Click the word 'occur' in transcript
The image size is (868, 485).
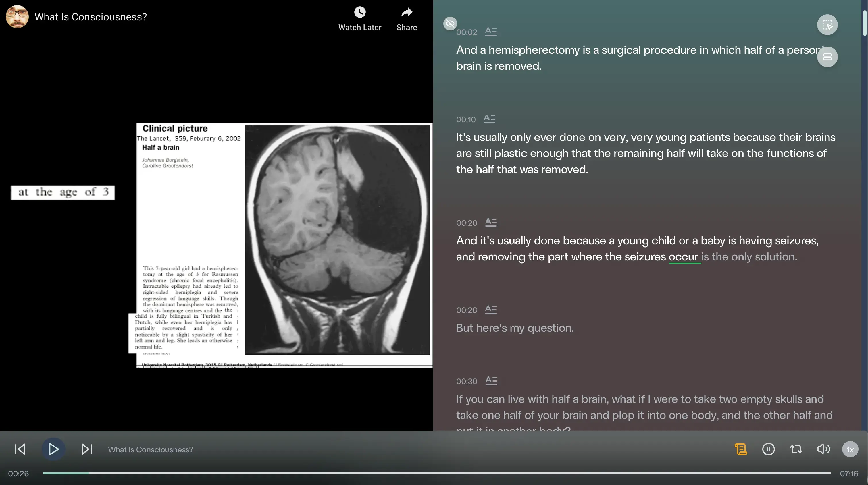(683, 257)
